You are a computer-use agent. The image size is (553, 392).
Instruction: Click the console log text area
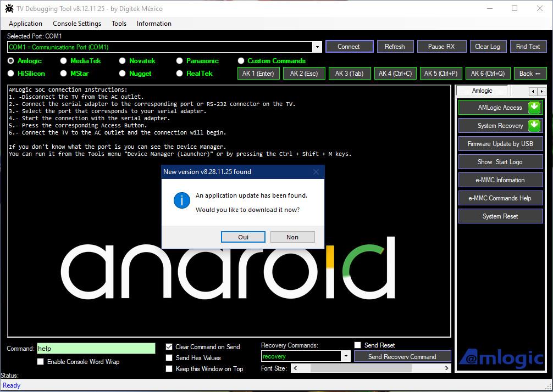click(x=229, y=211)
